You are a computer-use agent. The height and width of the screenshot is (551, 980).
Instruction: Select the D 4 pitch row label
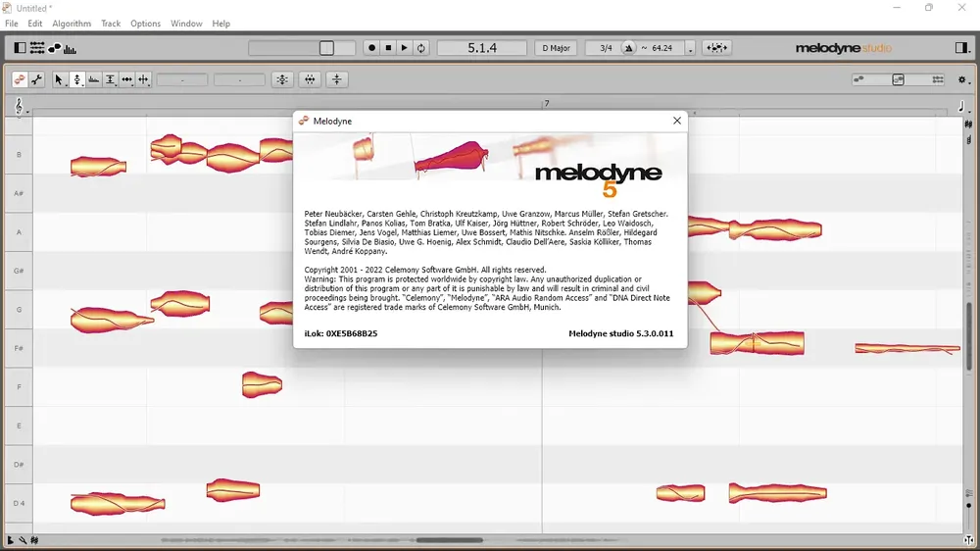coord(19,503)
